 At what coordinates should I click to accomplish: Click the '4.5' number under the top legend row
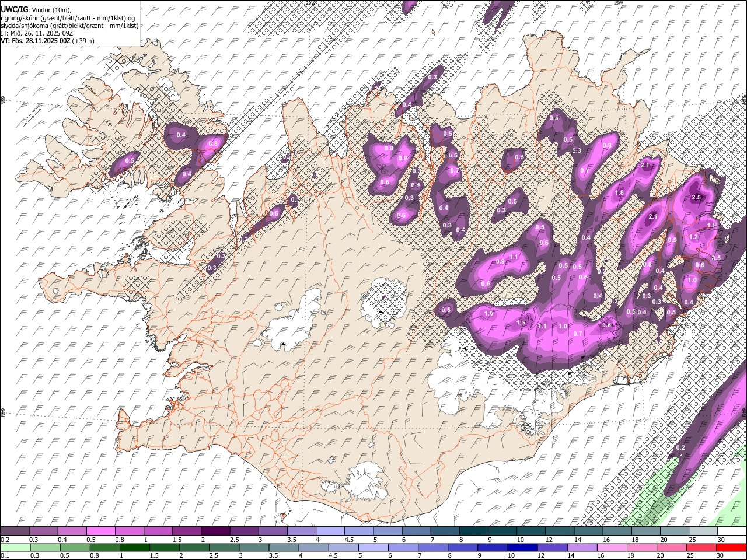[348, 540]
